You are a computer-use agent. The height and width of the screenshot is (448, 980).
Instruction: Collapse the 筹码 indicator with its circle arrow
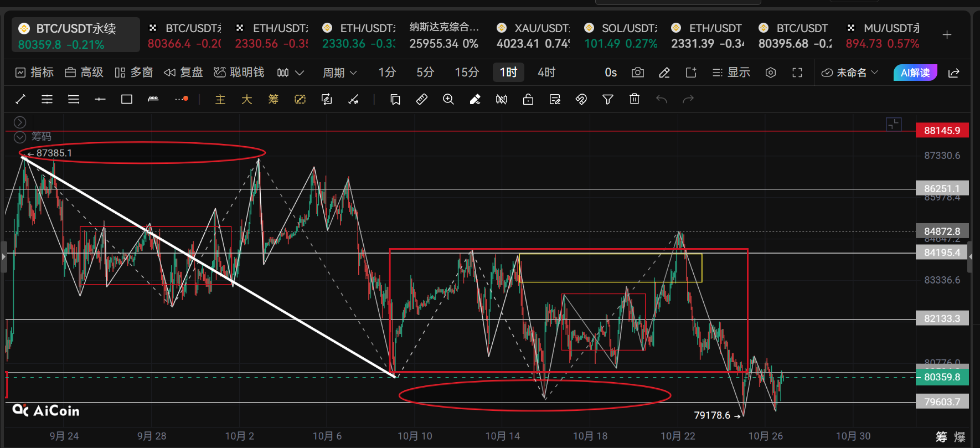tap(20, 137)
